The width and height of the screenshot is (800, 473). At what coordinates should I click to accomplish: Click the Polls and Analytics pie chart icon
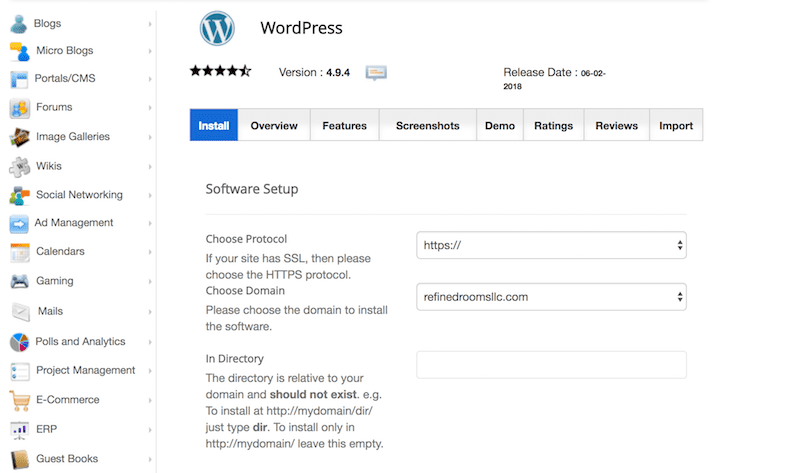[19, 342]
